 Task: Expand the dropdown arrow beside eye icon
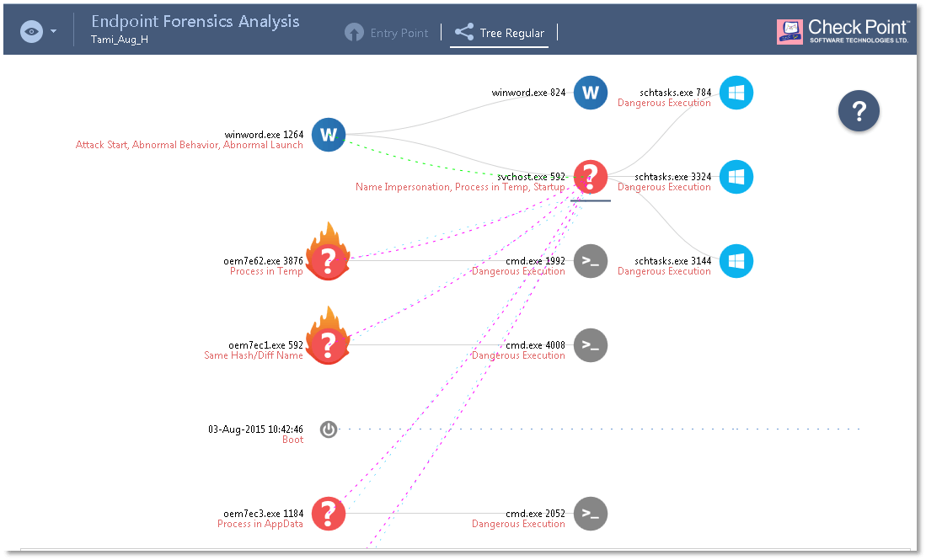pyautogui.click(x=54, y=32)
